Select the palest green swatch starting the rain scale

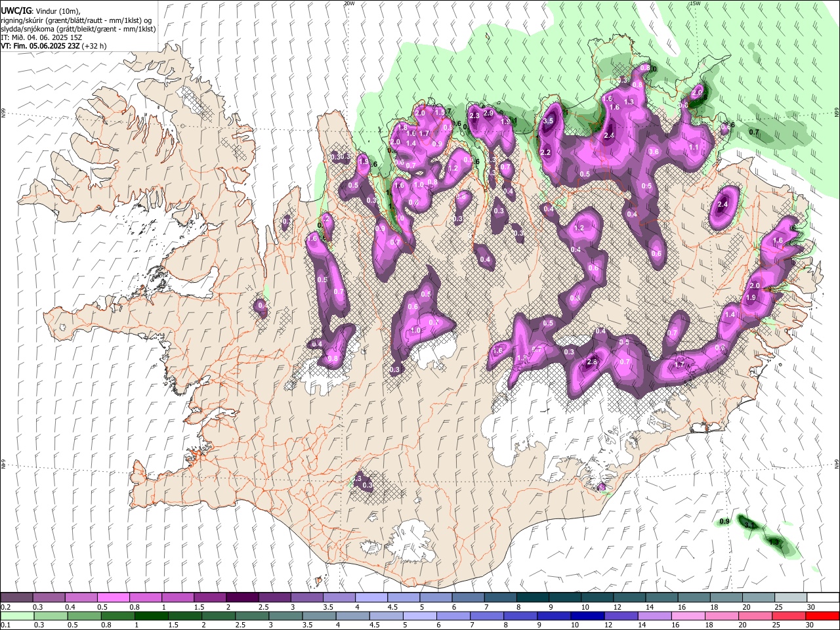pyautogui.click(x=16, y=616)
